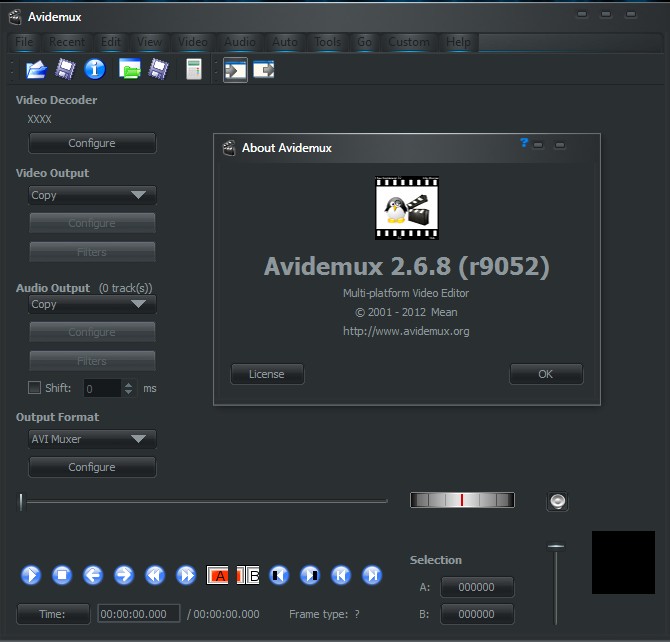Image resolution: width=670 pixels, height=642 pixels.
Task: Open a video file with the folder icon
Action: [36, 70]
